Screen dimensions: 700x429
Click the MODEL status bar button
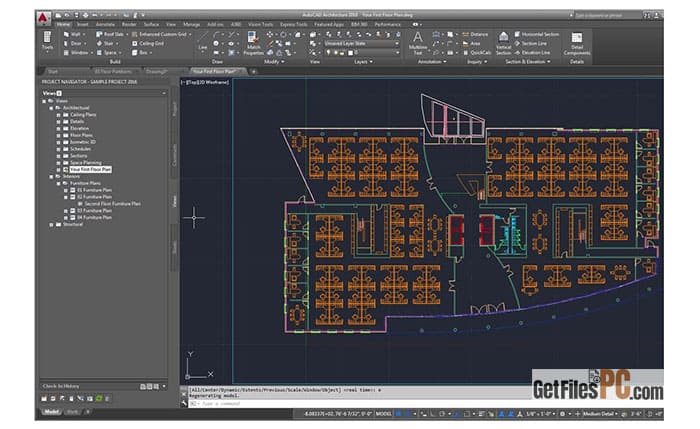(383, 414)
